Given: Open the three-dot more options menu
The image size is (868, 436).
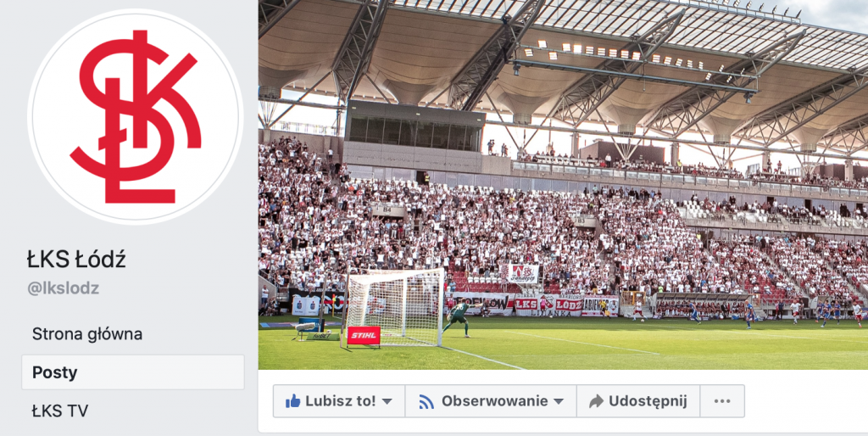Looking at the screenshot, I should coord(722,401).
